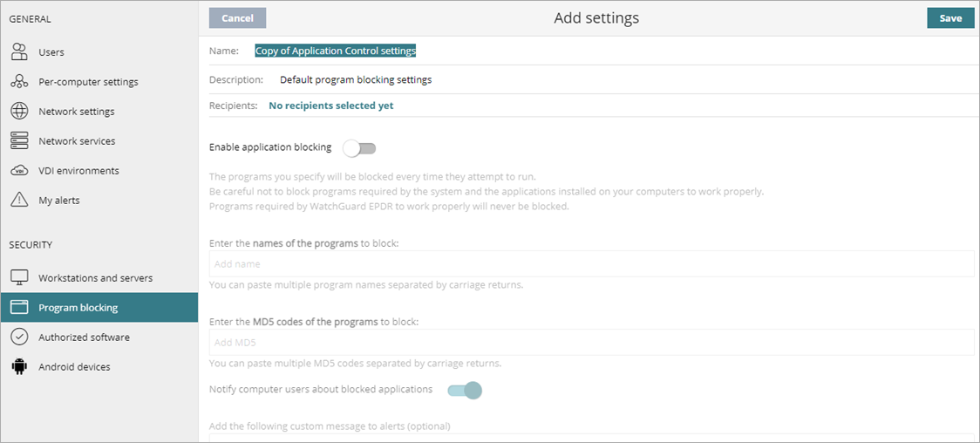Click the SECURITY section header
Screen dimensions: 980x443
[x=31, y=245]
